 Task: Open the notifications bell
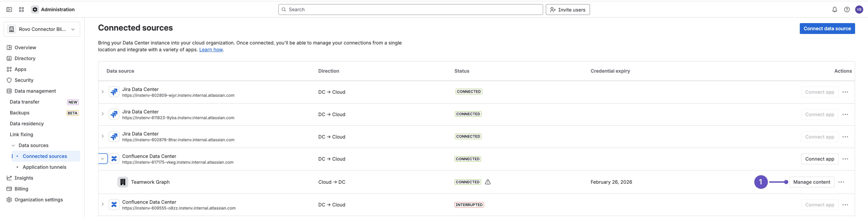click(835, 10)
